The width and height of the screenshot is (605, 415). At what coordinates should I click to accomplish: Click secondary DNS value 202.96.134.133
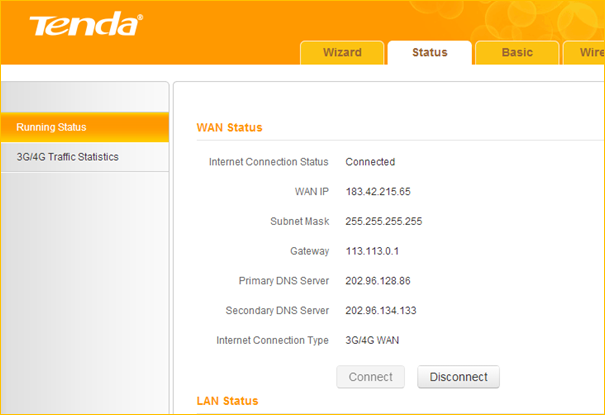click(x=381, y=311)
